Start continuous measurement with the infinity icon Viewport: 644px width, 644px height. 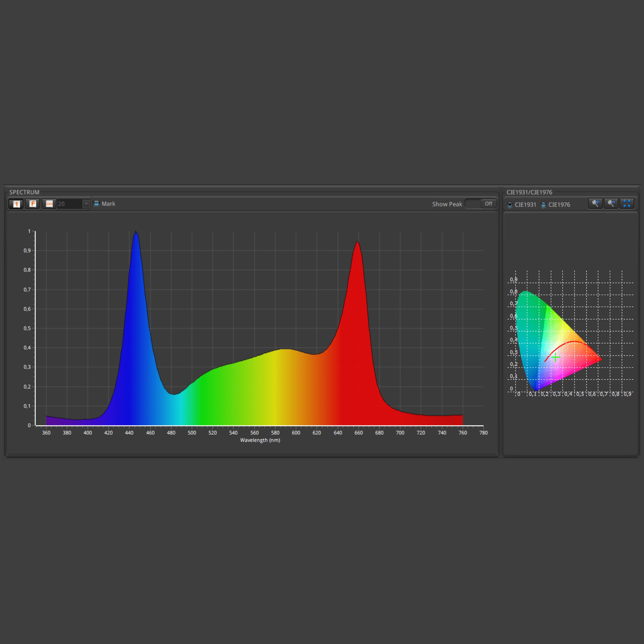49,204
